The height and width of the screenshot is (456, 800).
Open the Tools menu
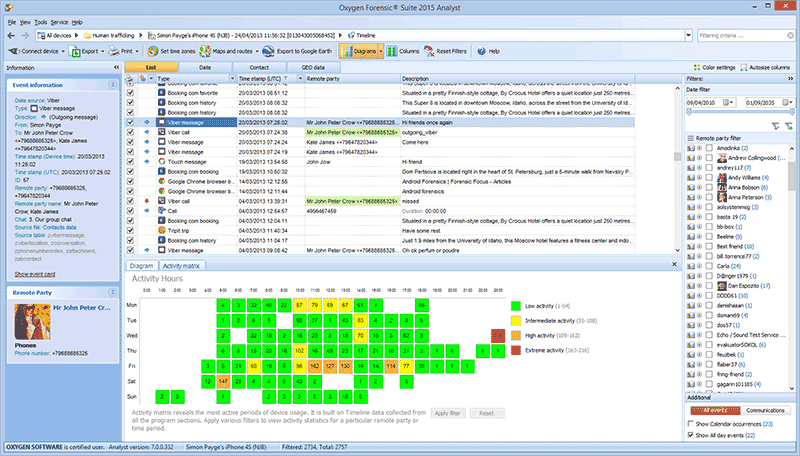[41, 22]
